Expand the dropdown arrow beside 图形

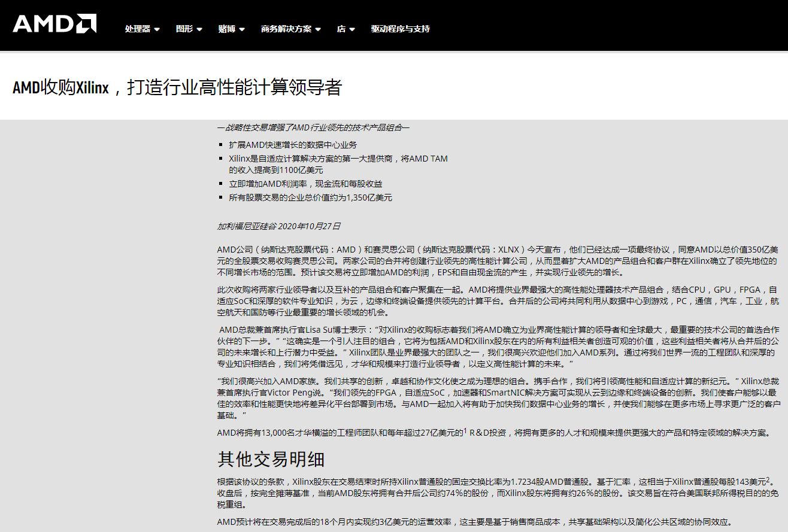(199, 29)
